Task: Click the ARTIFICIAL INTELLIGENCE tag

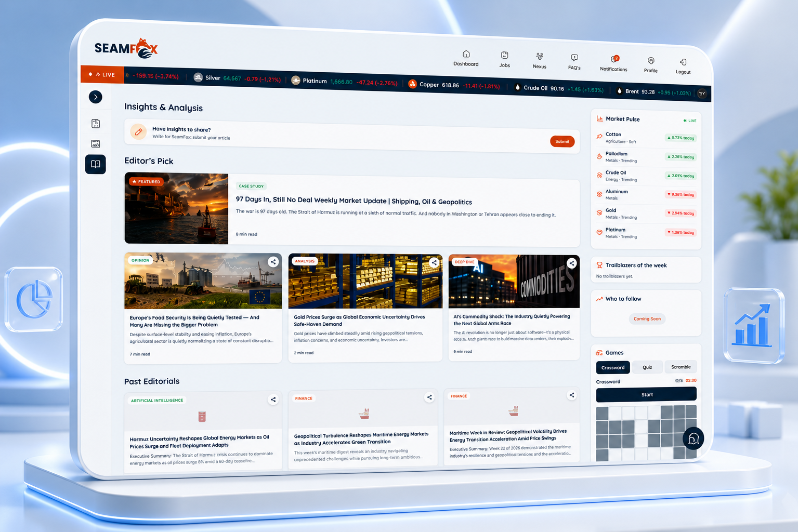Action: coord(157,401)
